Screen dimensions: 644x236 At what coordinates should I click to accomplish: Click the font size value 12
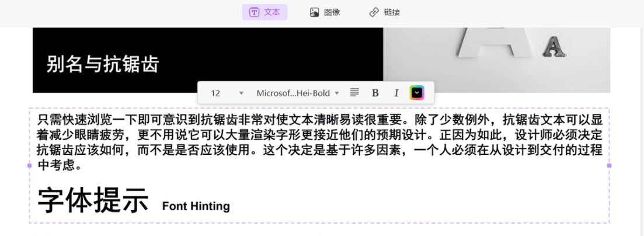[215, 93]
